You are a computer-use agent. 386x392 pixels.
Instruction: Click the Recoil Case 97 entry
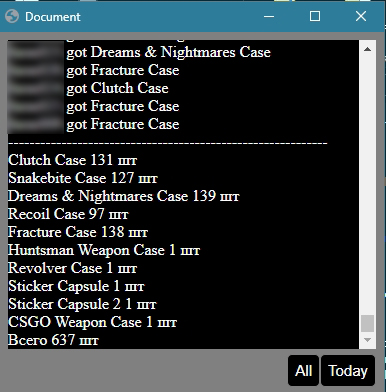point(68,214)
